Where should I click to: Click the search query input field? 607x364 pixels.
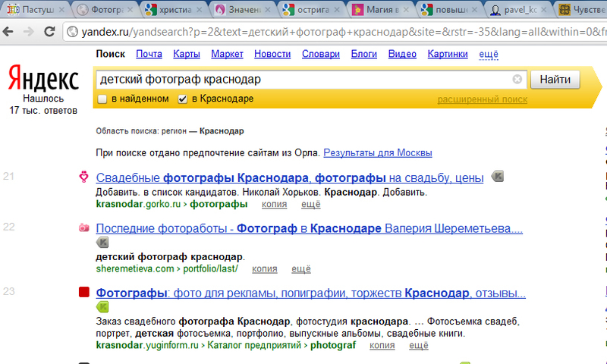point(303,80)
